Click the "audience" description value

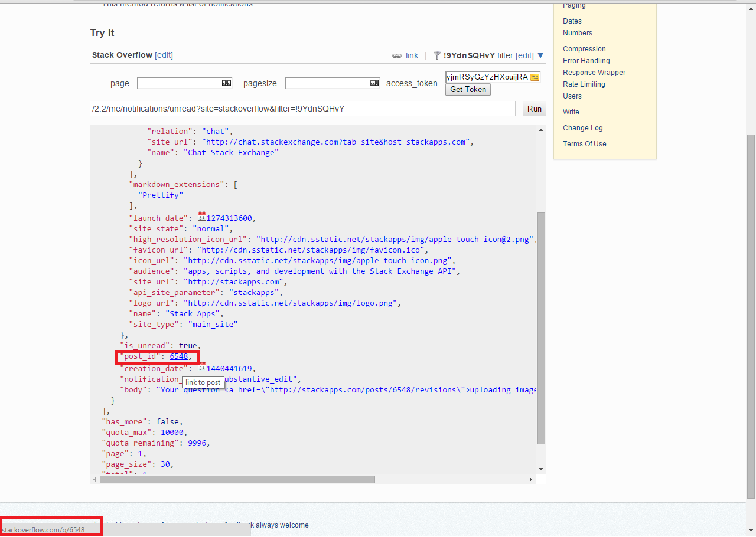tap(319, 271)
